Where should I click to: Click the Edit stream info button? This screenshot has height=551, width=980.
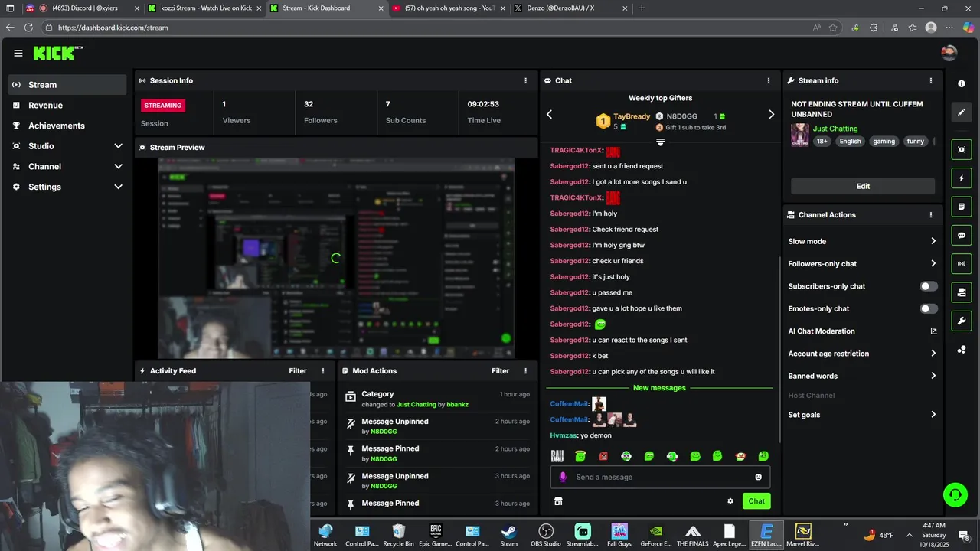tap(863, 186)
